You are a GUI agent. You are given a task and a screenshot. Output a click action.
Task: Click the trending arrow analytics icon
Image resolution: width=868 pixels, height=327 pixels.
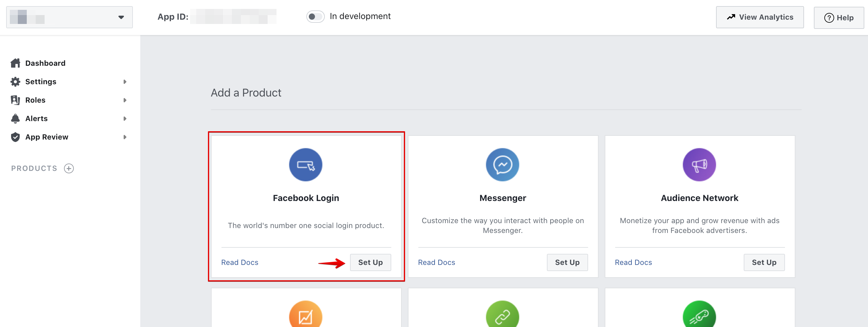coord(731,17)
